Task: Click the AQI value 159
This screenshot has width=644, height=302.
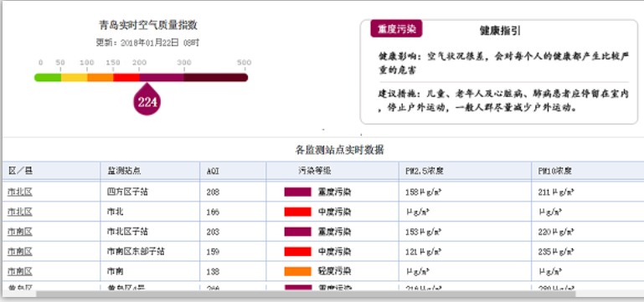Action: [213, 252]
